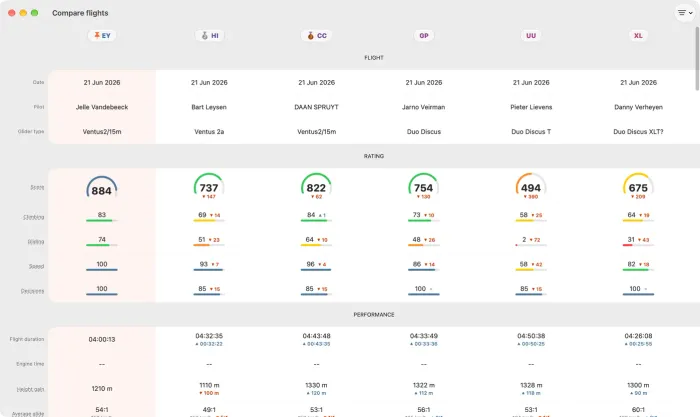The image size is (700, 417).
Task: Click flight duration 04:50:38
Action: click(x=531, y=336)
